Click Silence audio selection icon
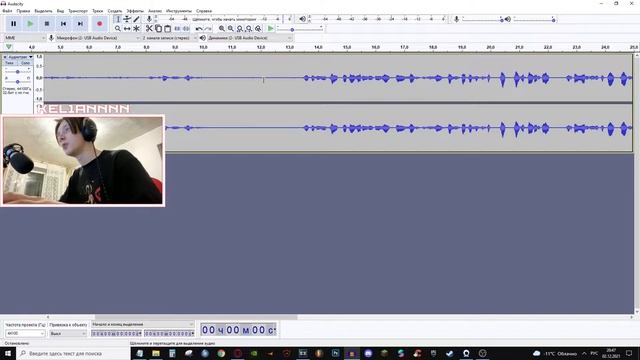640x360 pixels. [x=186, y=29]
